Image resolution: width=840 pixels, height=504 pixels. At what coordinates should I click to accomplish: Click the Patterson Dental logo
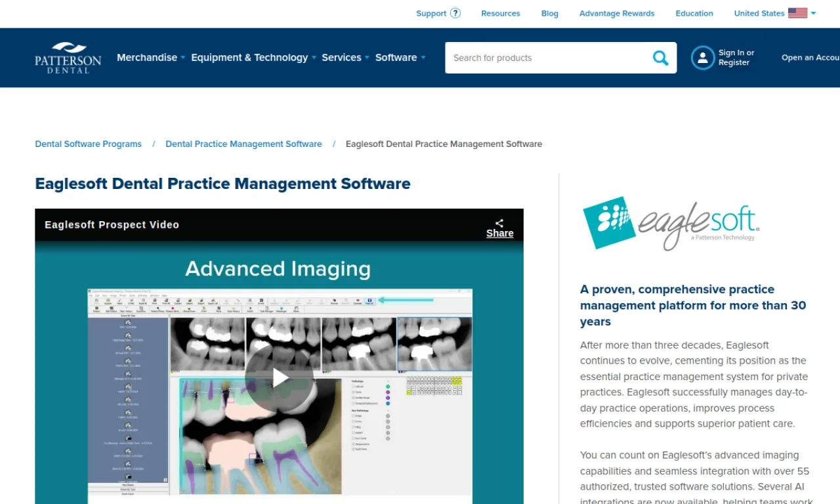coord(68,58)
